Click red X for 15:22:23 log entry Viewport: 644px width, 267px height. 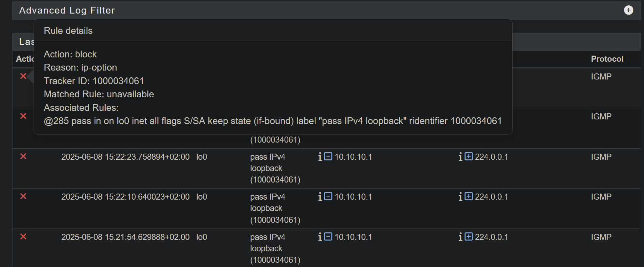pyautogui.click(x=23, y=156)
